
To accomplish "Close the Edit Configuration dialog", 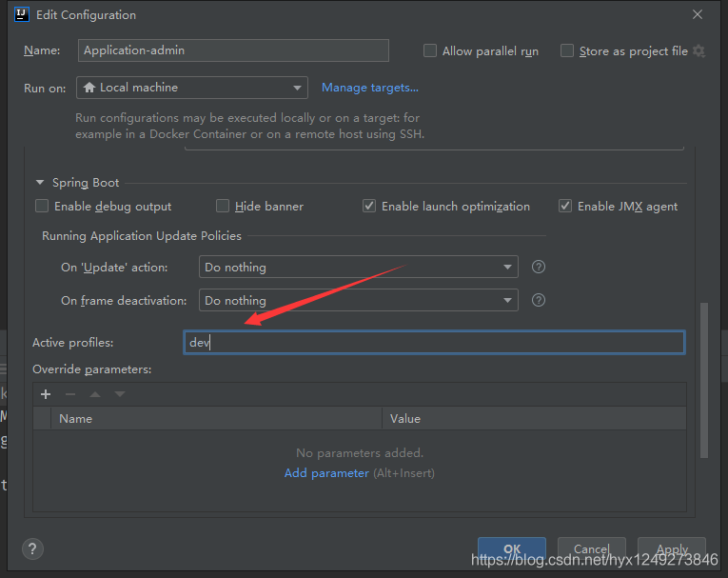I will coord(698,14).
